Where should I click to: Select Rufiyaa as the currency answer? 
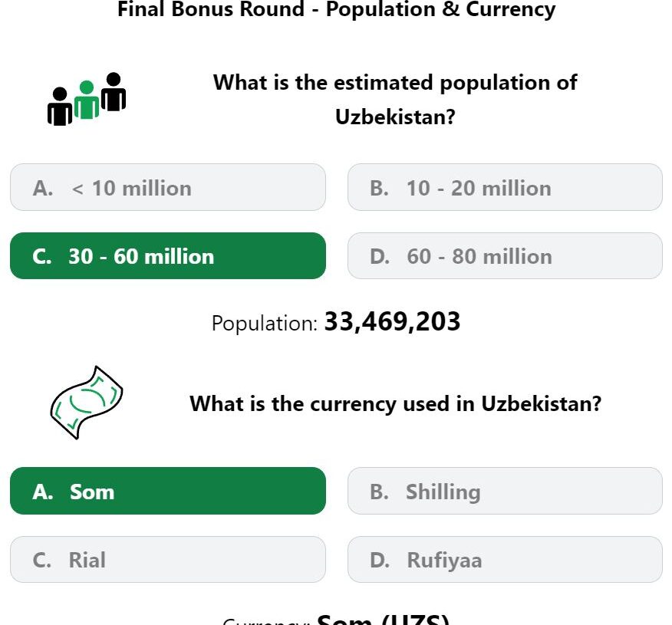(x=505, y=560)
